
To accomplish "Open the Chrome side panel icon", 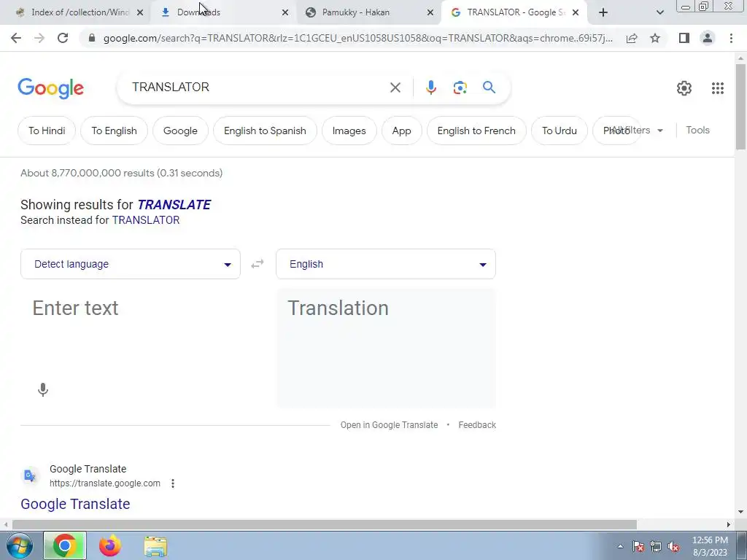I will click(684, 38).
